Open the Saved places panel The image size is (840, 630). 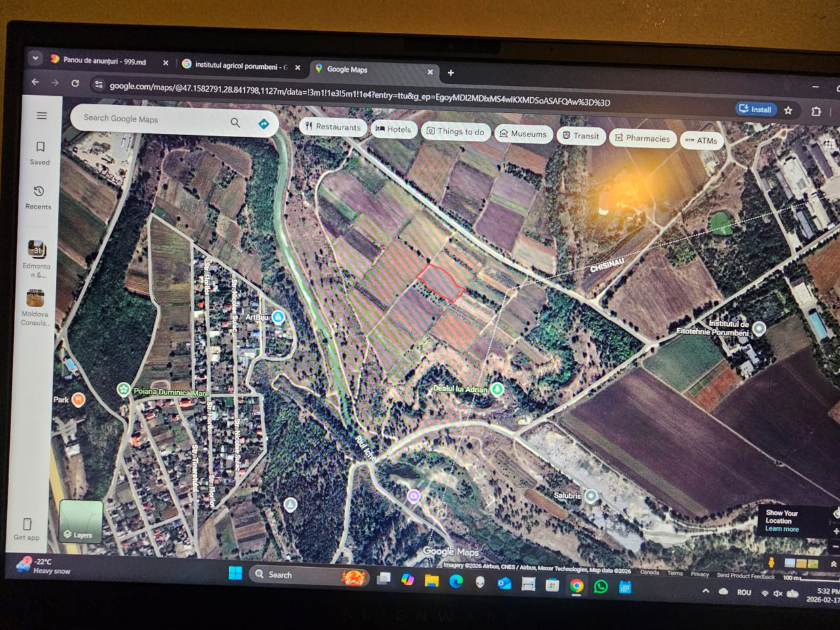[40, 153]
